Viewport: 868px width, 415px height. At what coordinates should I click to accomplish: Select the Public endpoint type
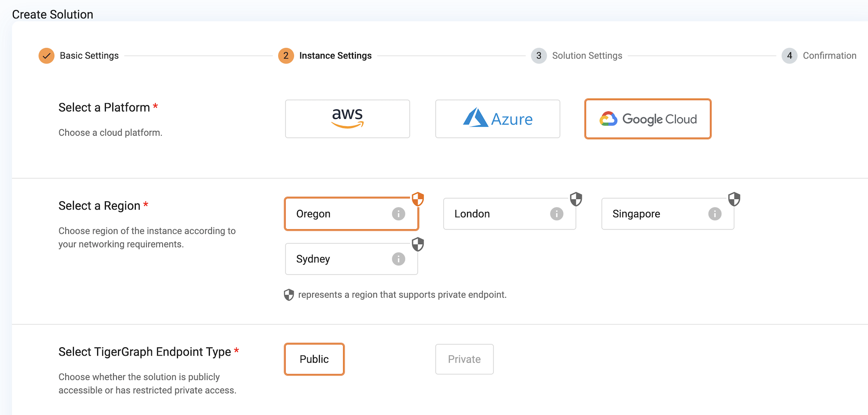click(314, 359)
